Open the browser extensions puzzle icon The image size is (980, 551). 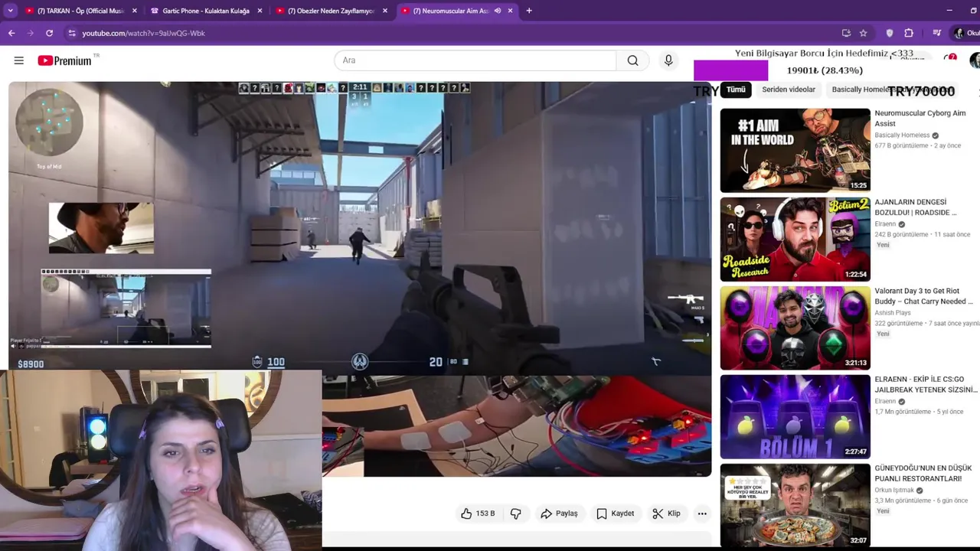click(x=909, y=33)
